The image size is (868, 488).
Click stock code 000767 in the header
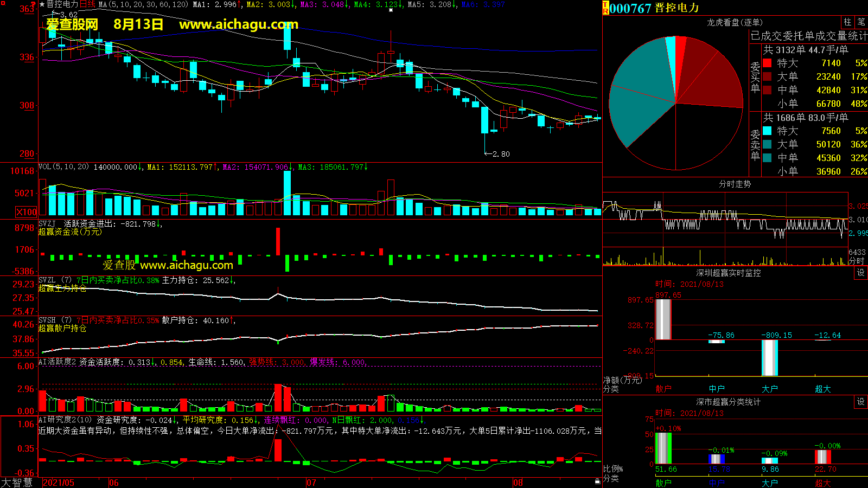click(630, 8)
